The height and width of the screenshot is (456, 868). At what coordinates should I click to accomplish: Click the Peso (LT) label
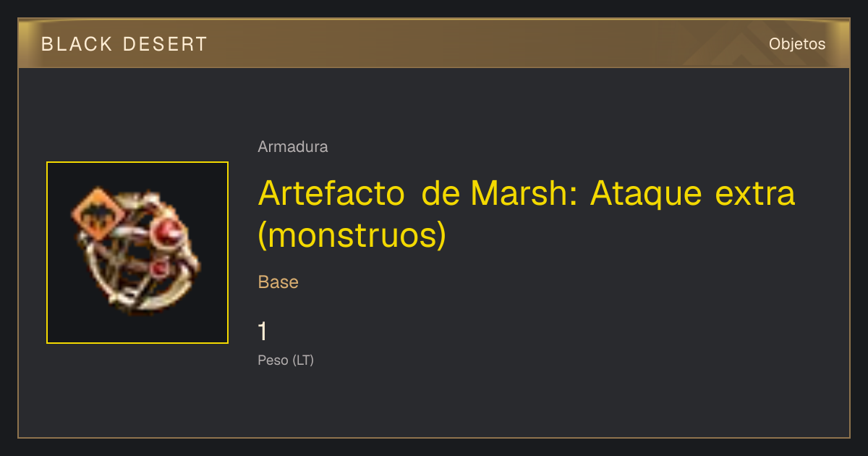point(286,360)
